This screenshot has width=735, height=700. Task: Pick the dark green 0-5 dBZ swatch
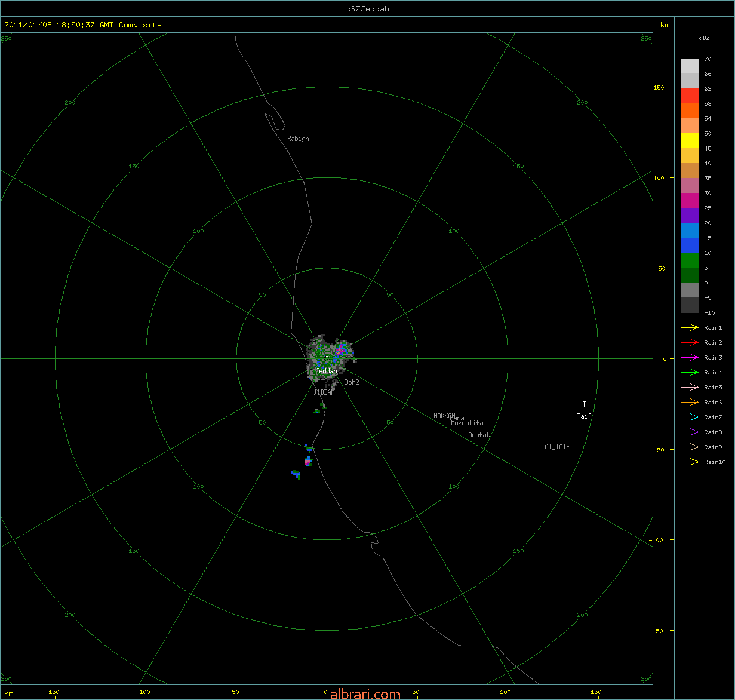[x=690, y=275]
